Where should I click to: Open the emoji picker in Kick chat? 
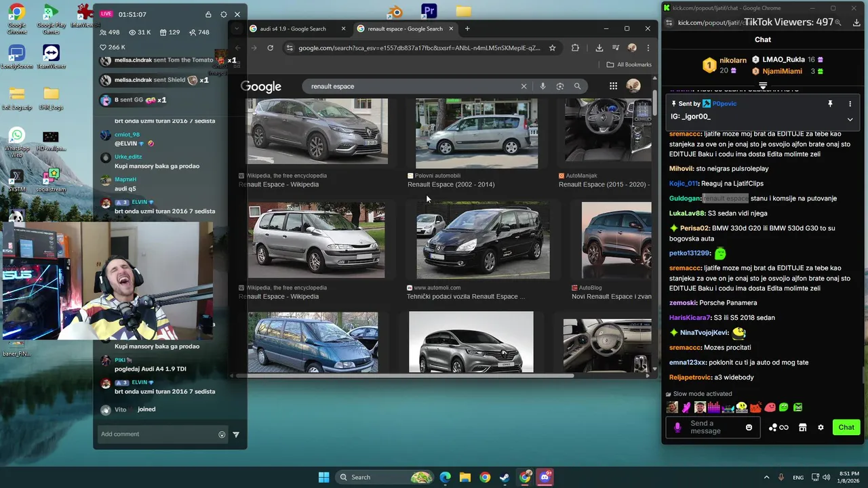[x=749, y=428]
